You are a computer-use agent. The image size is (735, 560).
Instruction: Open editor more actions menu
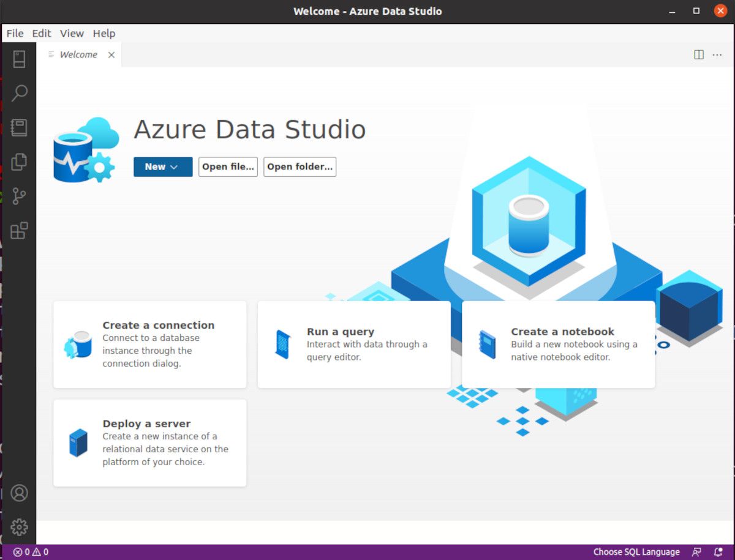pyautogui.click(x=717, y=54)
